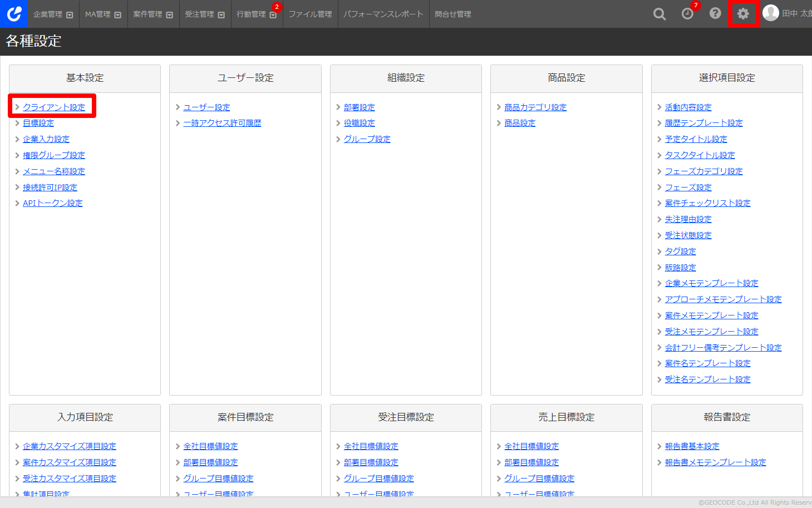The width and height of the screenshot is (812, 508).
Task: Open アプローチメモテンプレート設定 link
Action: pos(724,299)
